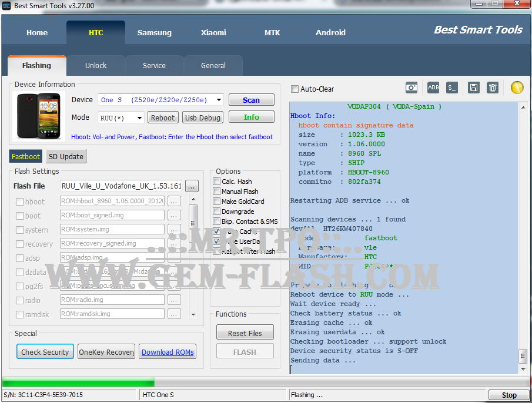The image size is (532, 403).
Task: Enable Make GoldCard option
Action: pos(216,201)
